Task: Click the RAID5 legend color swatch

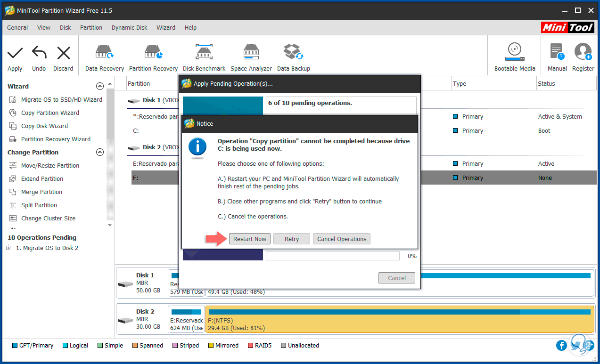Action: tap(250, 346)
